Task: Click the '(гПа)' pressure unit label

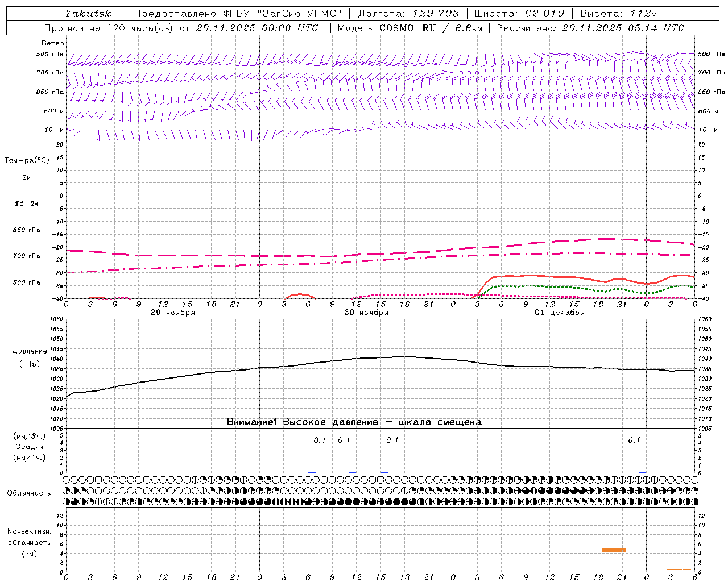Action: coord(30,364)
